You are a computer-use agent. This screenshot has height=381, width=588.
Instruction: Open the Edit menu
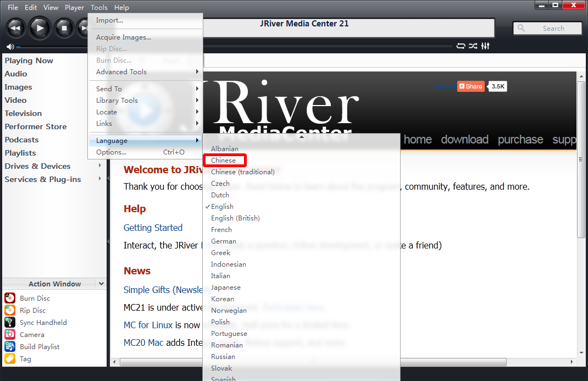(x=31, y=8)
